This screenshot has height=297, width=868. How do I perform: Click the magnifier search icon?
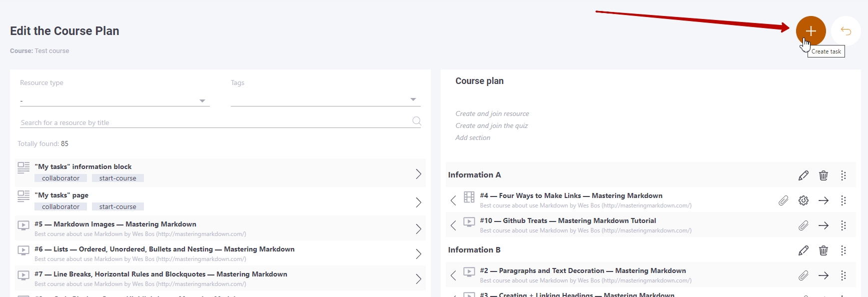[416, 121]
